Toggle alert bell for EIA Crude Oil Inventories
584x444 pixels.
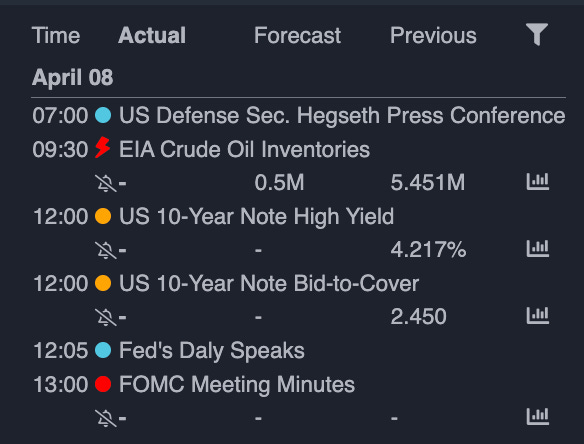click(x=106, y=184)
